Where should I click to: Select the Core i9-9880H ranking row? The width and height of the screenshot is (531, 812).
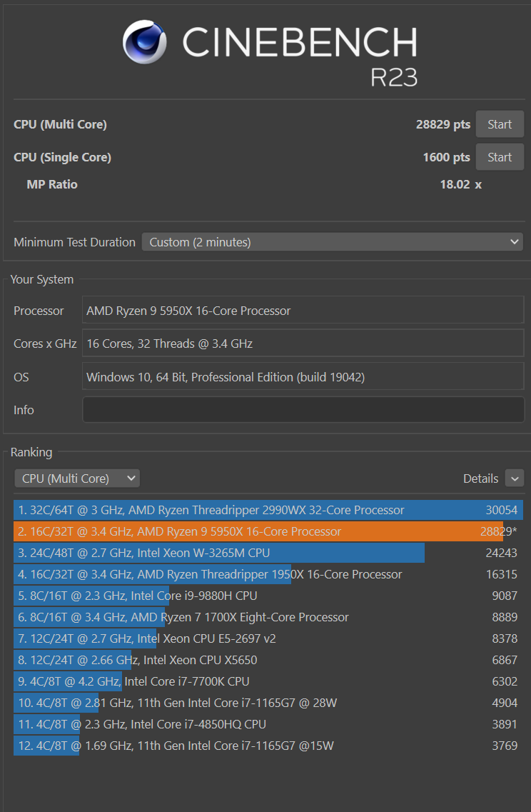pos(268,596)
